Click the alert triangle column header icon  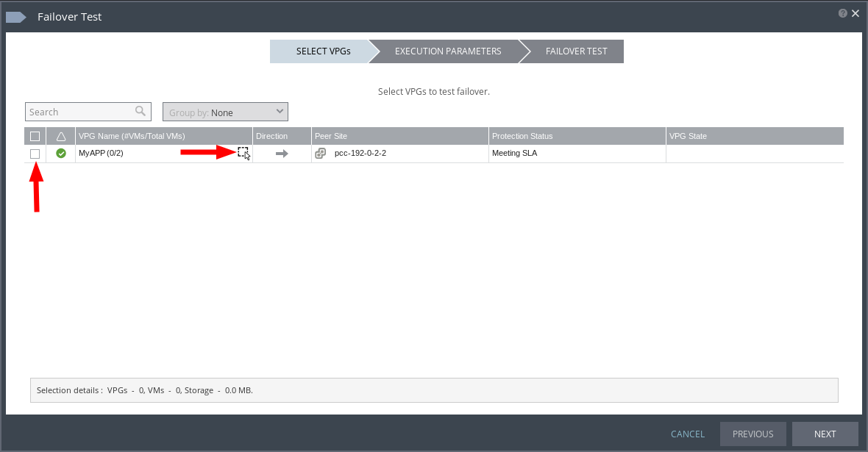60,136
